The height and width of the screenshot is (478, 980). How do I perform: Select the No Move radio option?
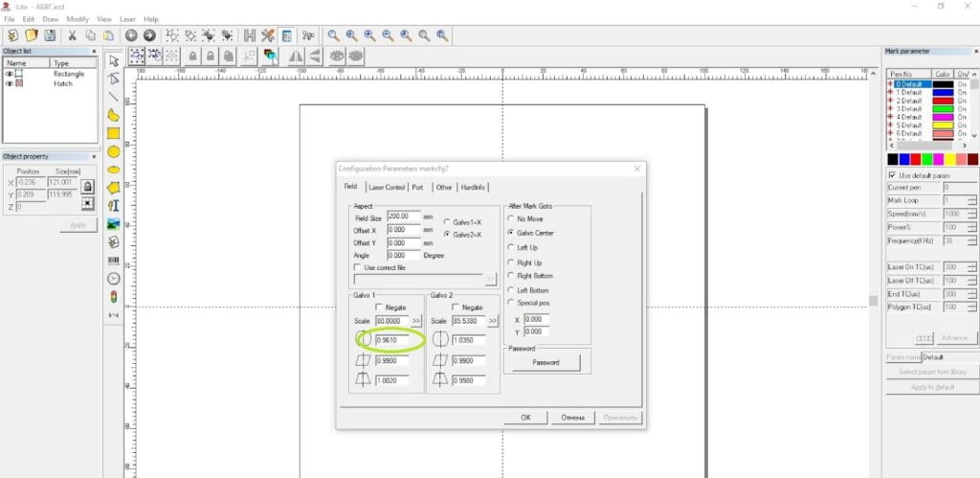click(511, 219)
